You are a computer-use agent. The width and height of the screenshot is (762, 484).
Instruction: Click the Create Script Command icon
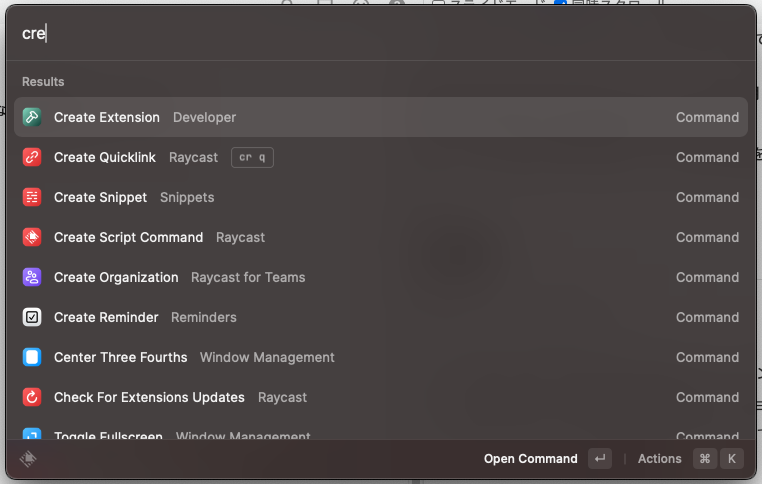point(32,237)
